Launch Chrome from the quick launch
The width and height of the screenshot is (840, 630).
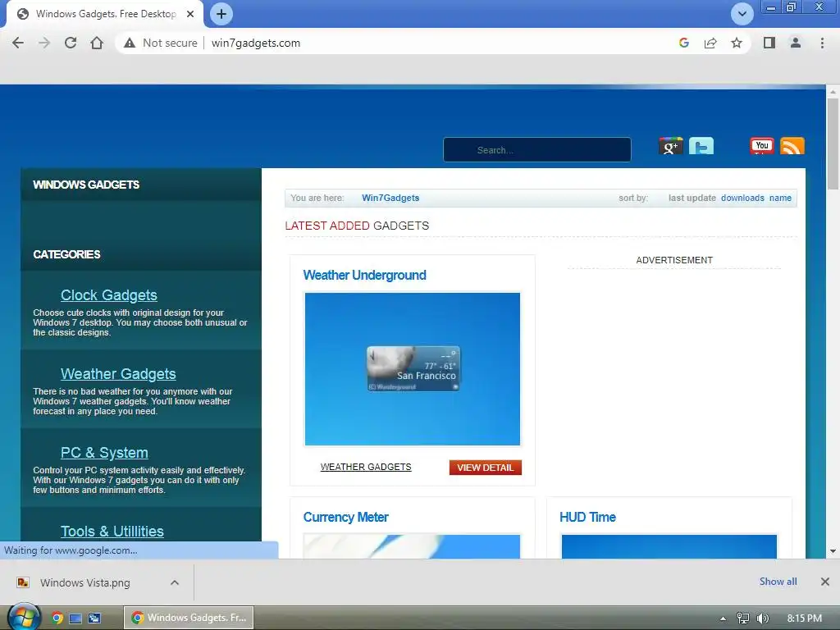click(x=57, y=619)
